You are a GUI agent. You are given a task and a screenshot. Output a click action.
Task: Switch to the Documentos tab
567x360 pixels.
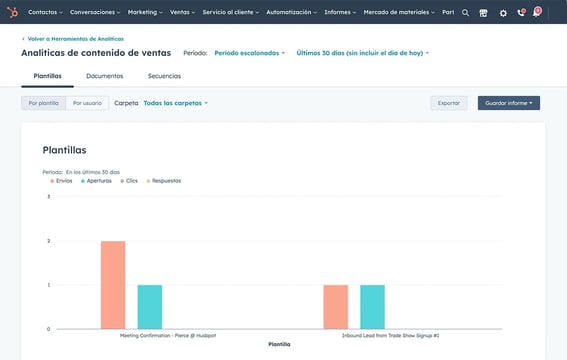coord(105,76)
